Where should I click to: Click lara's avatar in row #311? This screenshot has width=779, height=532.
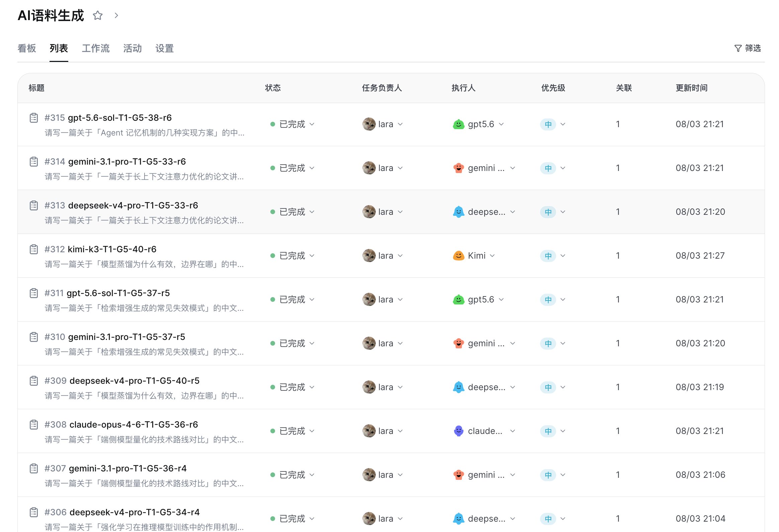pyautogui.click(x=369, y=299)
